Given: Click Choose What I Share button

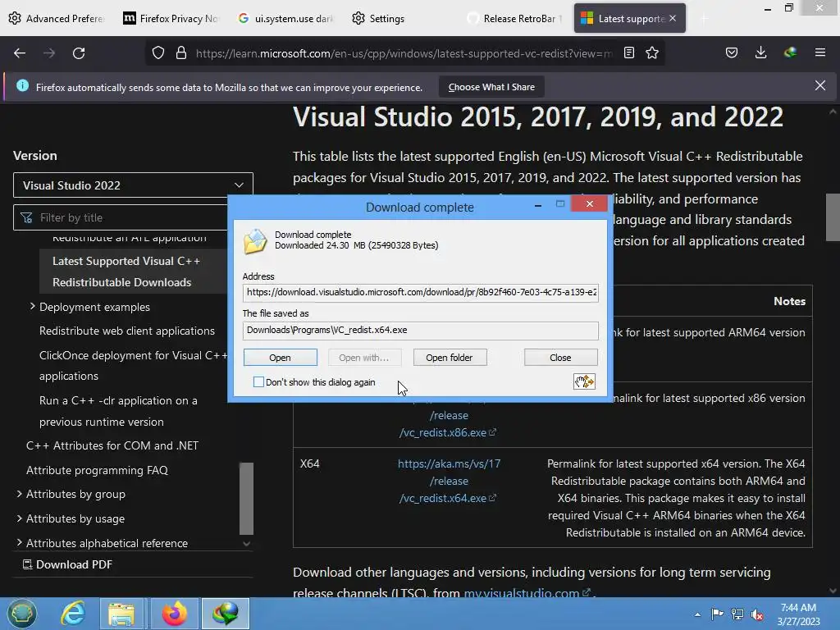Looking at the screenshot, I should coord(491,87).
